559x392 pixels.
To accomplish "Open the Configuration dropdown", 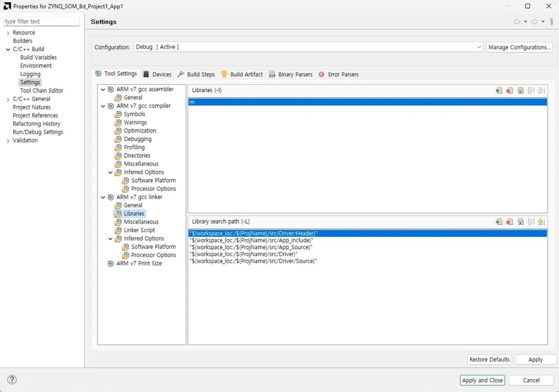I will [309, 47].
